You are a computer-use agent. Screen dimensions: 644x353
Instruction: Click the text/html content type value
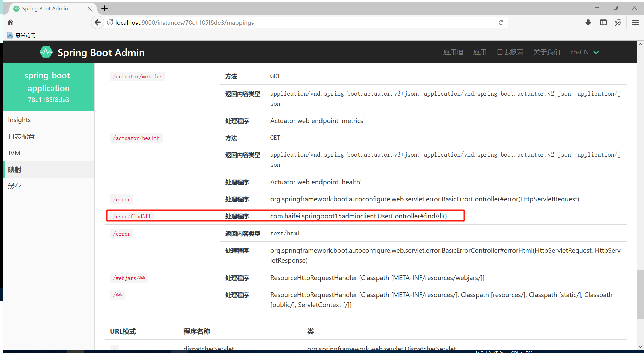point(285,233)
